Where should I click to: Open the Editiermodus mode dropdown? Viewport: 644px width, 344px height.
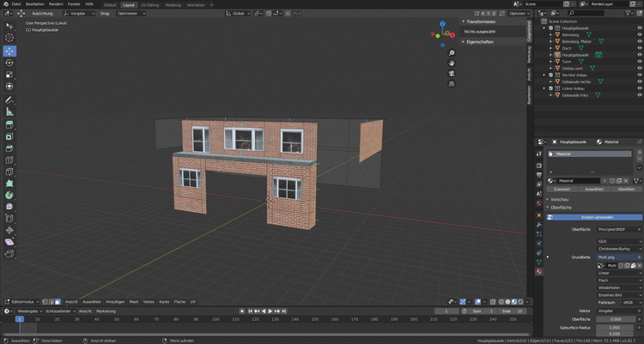coord(24,302)
